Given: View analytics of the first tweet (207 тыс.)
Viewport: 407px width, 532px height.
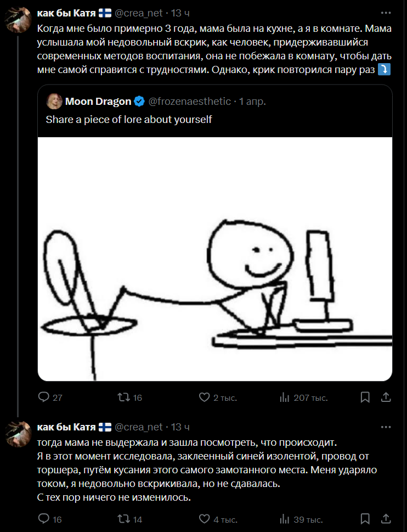Looking at the screenshot, I should point(285,397).
